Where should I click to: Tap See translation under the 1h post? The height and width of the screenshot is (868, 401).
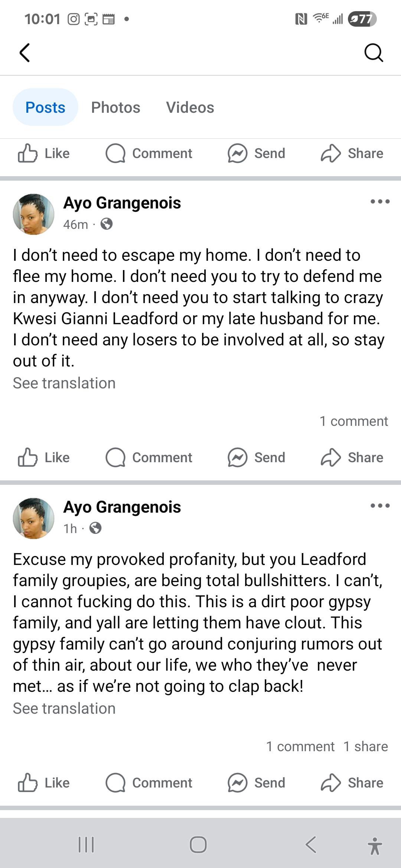(x=64, y=708)
